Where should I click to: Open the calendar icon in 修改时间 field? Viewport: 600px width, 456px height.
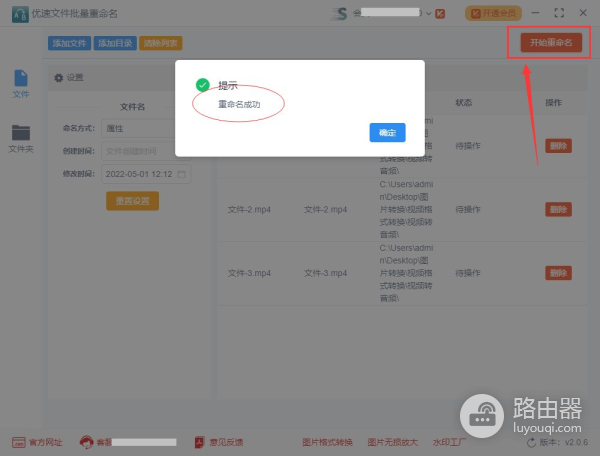[182, 174]
